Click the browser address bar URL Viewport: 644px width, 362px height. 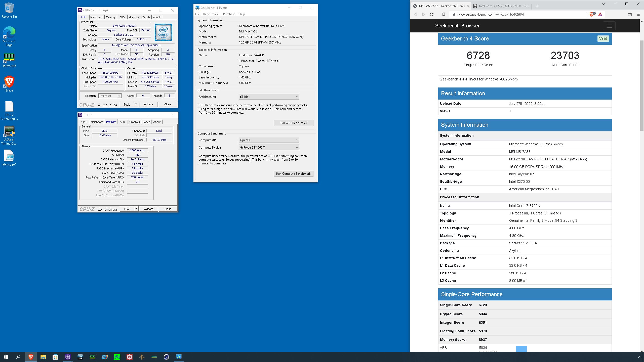(491, 14)
